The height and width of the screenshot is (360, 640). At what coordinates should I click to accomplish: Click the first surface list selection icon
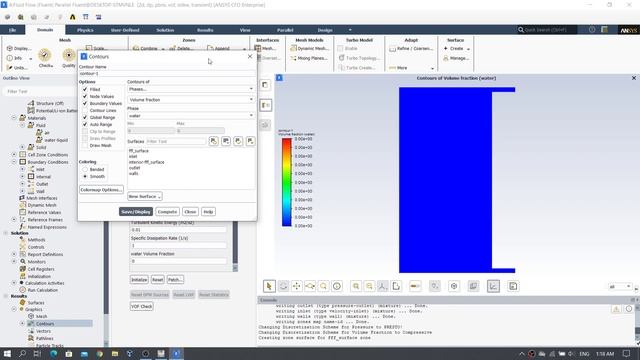coord(213,141)
